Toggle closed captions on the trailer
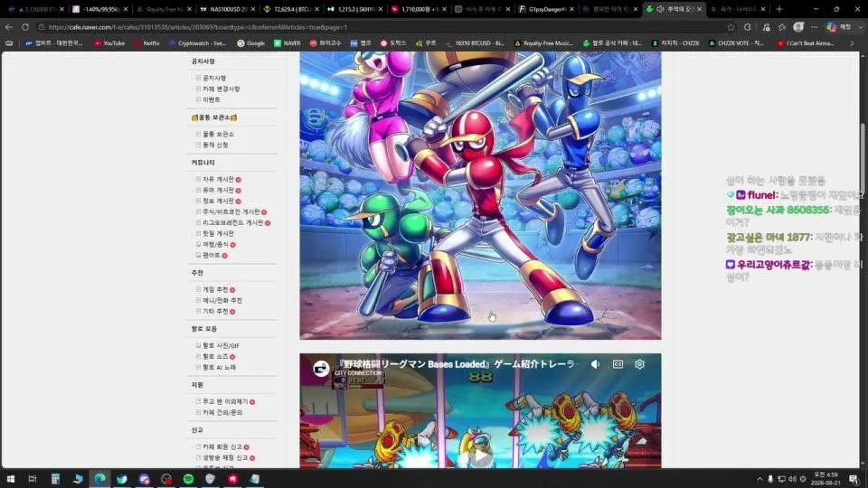 pos(618,364)
